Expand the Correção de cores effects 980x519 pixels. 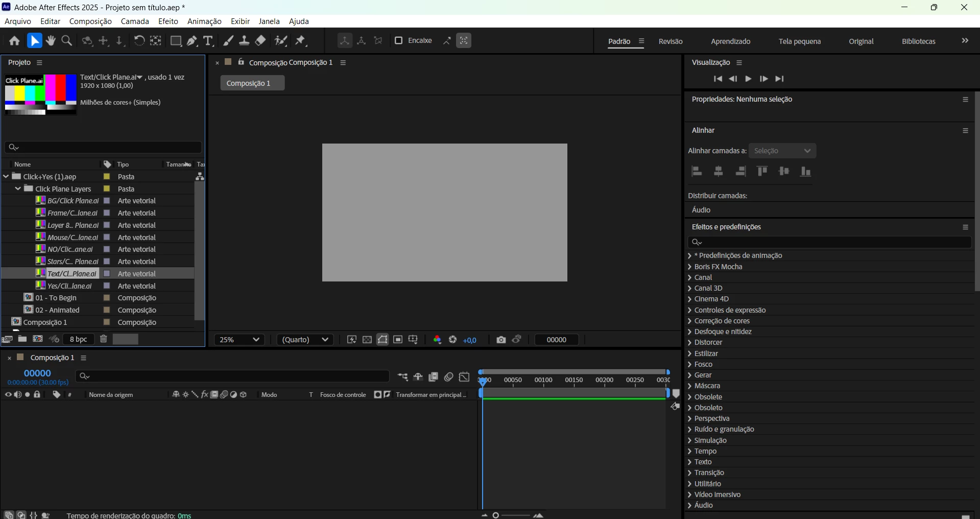[x=689, y=321]
